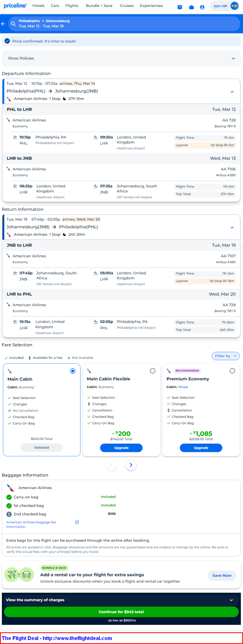Click the landing icon beside 02:05p PHL
The height and width of the screenshot is (644, 243).
point(96,322)
